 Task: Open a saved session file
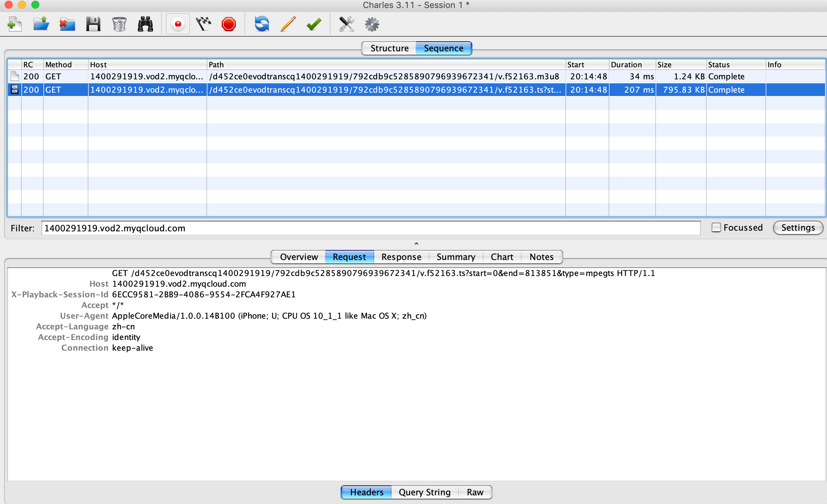[41, 24]
